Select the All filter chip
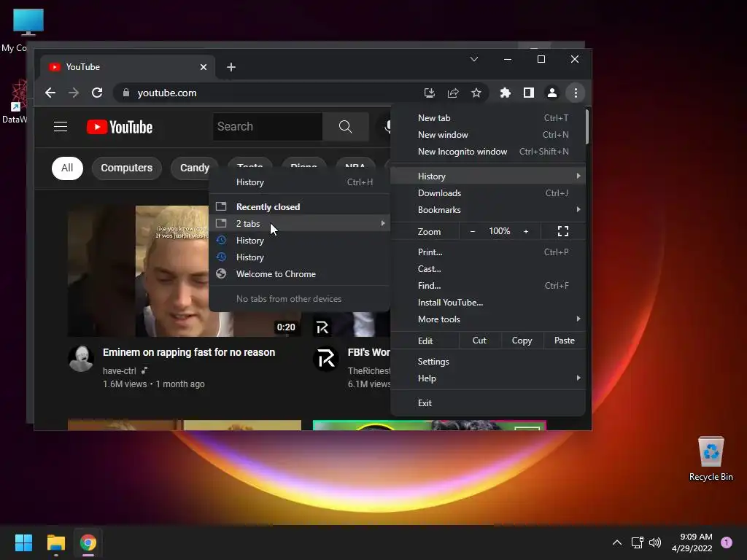The image size is (747, 560). coord(67,168)
